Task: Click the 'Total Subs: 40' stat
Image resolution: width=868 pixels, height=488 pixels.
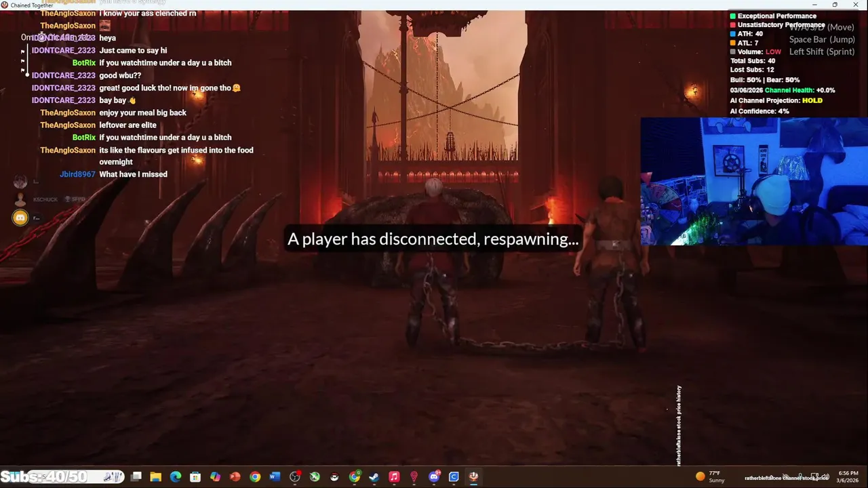Action: click(x=753, y=61)
